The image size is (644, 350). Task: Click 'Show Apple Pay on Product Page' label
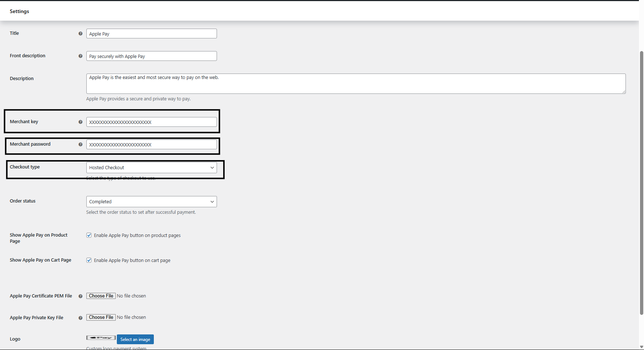pos(38,238)
